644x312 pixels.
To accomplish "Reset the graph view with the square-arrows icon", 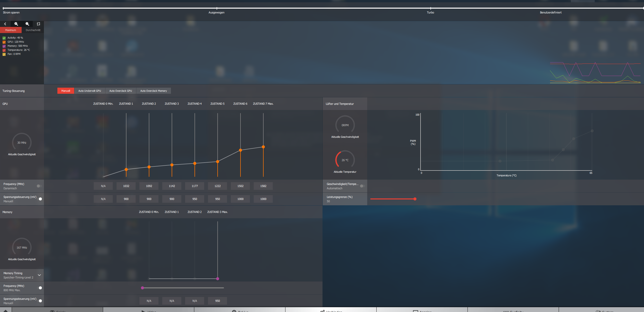I will pyautogui.click(x=38, y=24).
